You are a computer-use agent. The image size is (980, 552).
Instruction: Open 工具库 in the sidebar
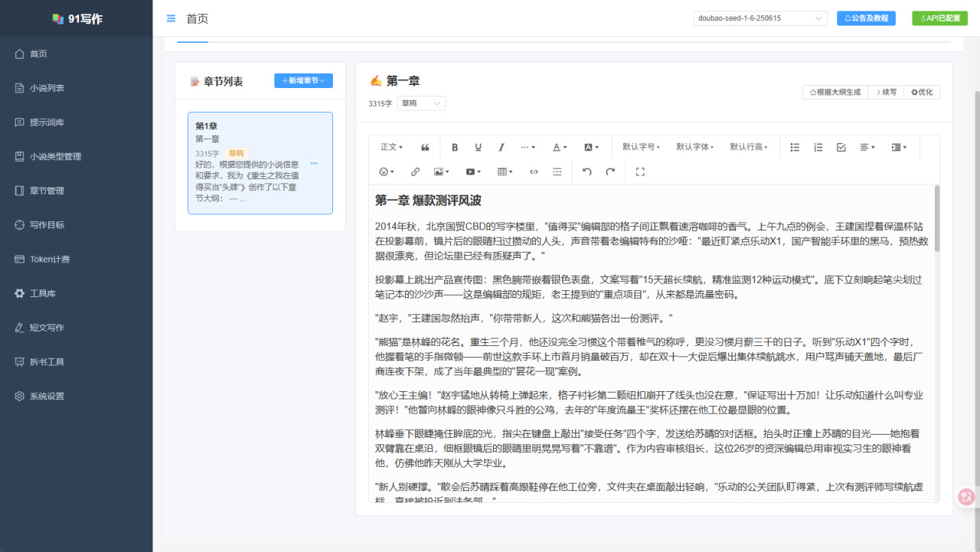pyautogui.click(x=77, y=293)
